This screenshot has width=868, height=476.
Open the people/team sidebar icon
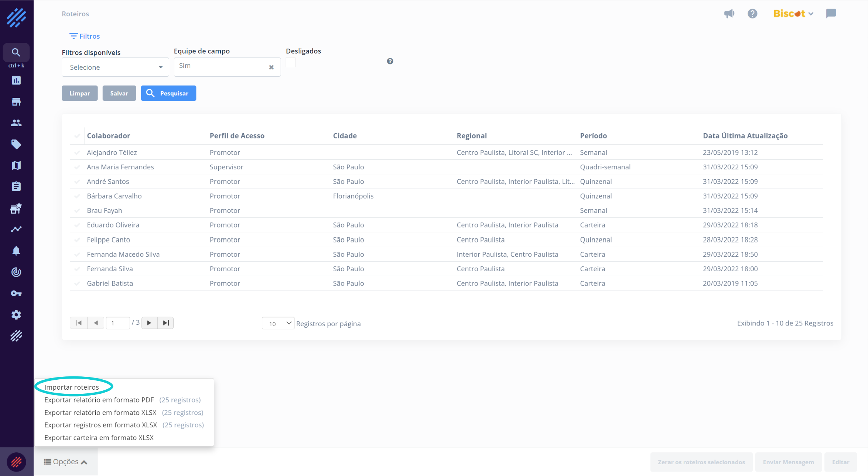coord(16,123)
